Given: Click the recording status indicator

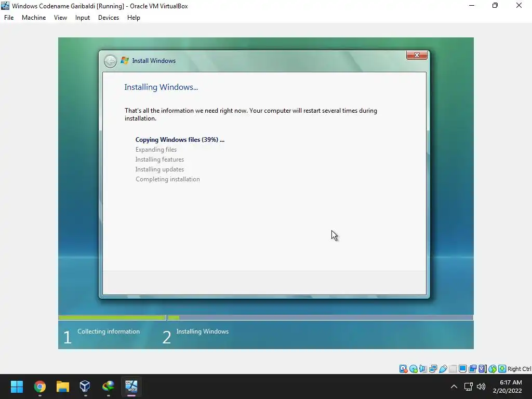Looking at the screenshot, I should click(472, 369).
